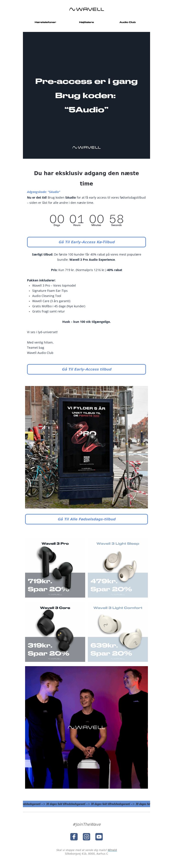Viewport: 173px width, 868px height.
Task: Click the Wavell logo at the top
Action: [86, 9]
